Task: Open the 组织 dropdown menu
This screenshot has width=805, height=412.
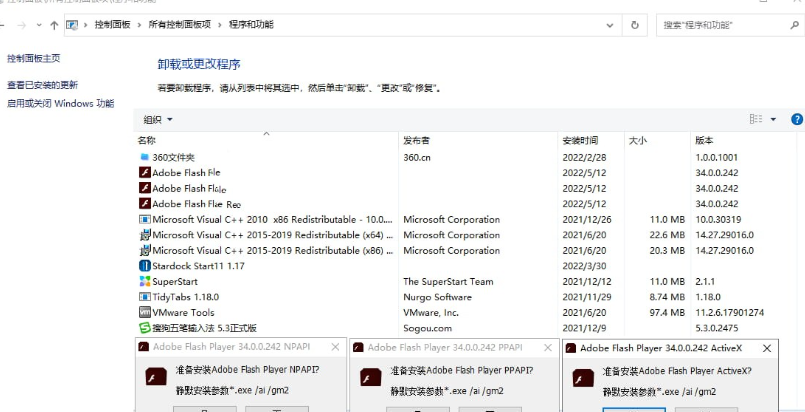Action: click(x=158, y=120)
